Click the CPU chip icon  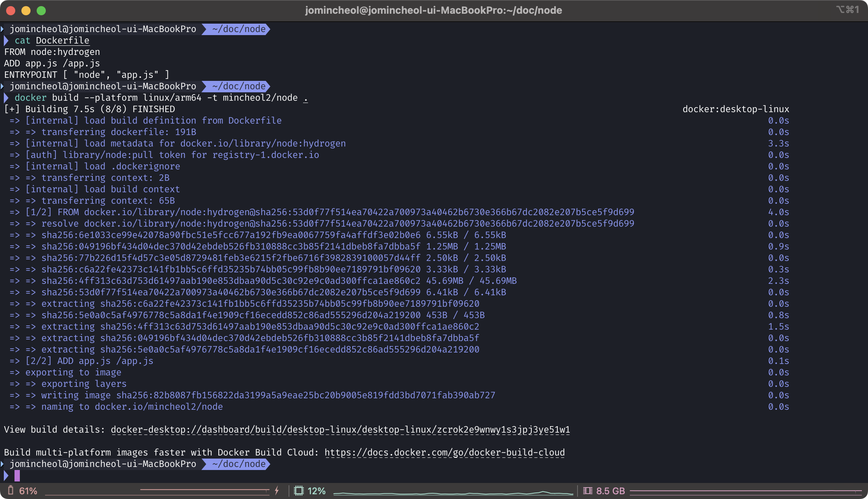click(x=299, y=491)
